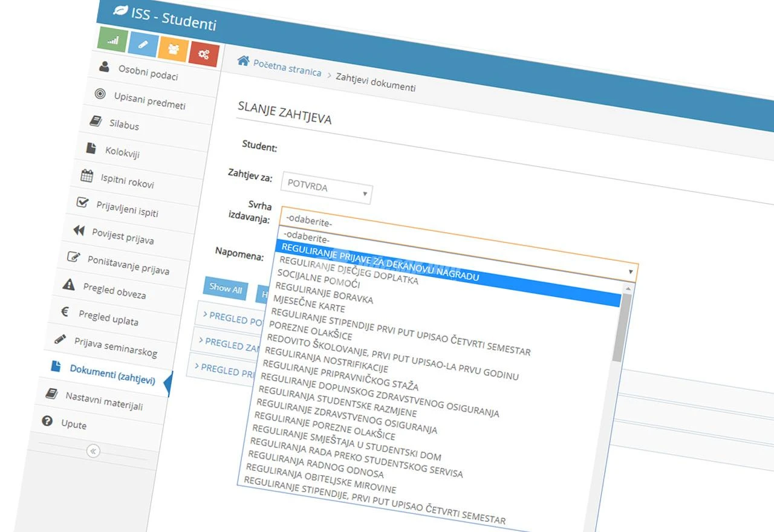Select REGULIRANJA STUDENTSKE RAZMJENE option
Image resolution: width=774 pixels, height=532 pixels.
pyautogui.click(x=337, y=400)
